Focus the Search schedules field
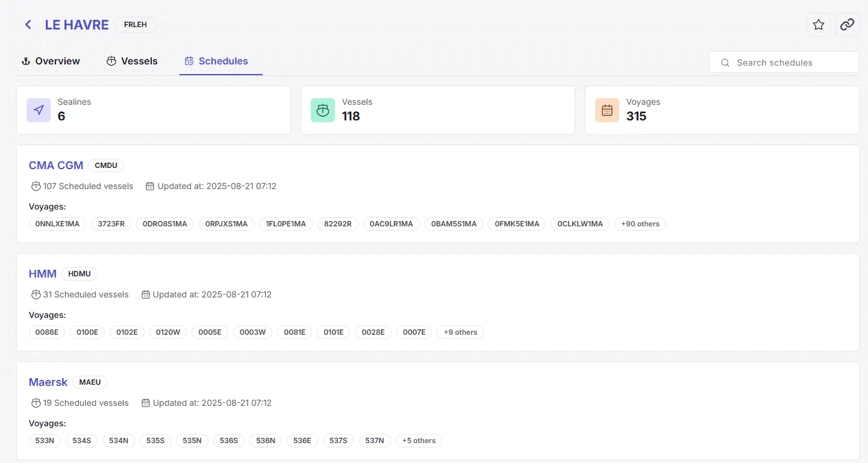 tap(784, 62)
